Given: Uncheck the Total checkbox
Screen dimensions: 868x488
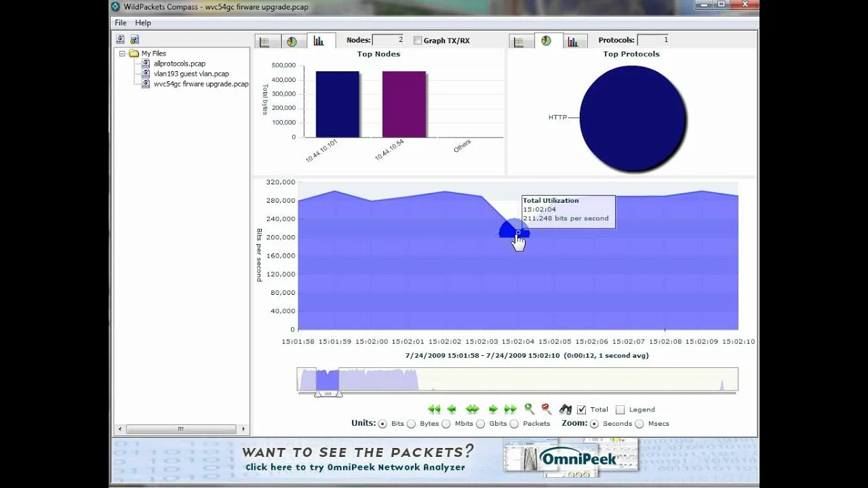Looking at the screenshot, I should 581,410.
